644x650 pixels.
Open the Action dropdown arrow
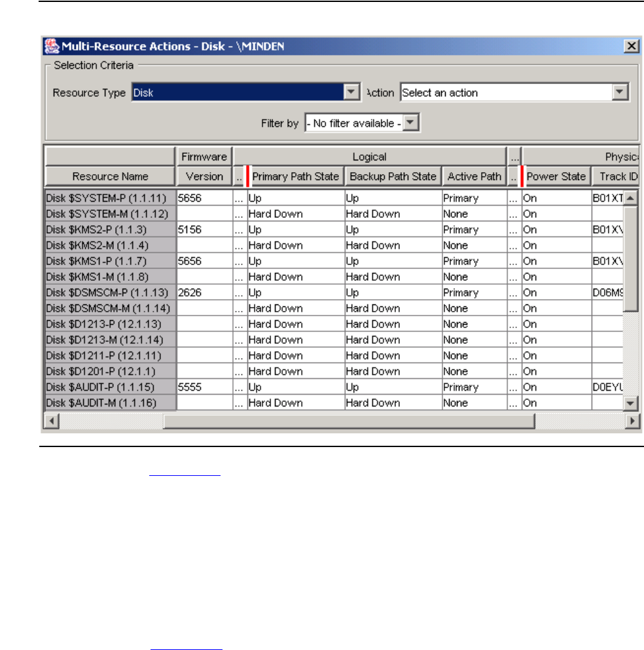[x=620, y=92]
